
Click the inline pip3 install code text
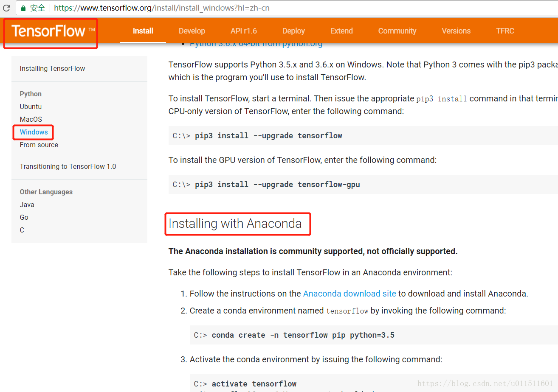[x=441, y=99]
